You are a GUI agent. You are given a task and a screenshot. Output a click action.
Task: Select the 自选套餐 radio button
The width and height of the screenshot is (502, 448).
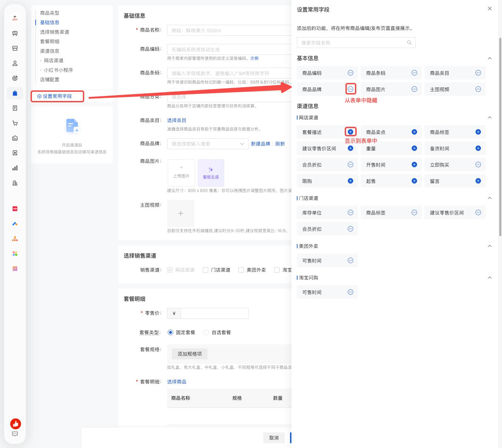pos(206,332)
